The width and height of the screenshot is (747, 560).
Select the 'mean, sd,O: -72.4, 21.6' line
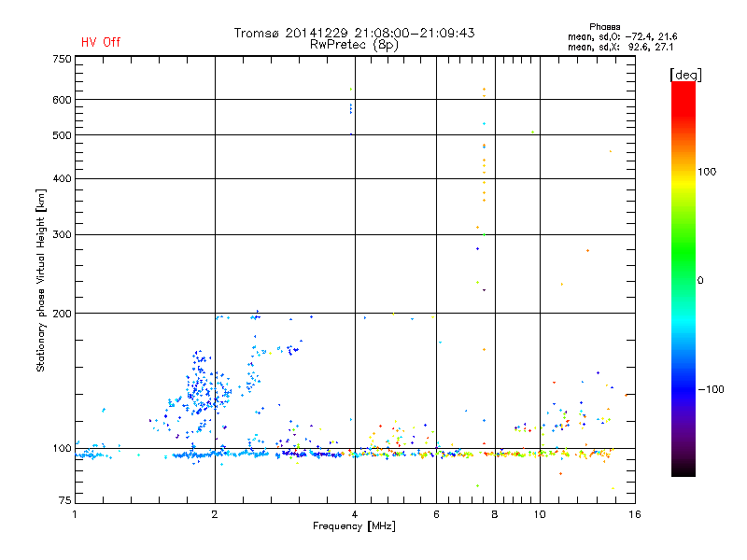click(622, 36)
